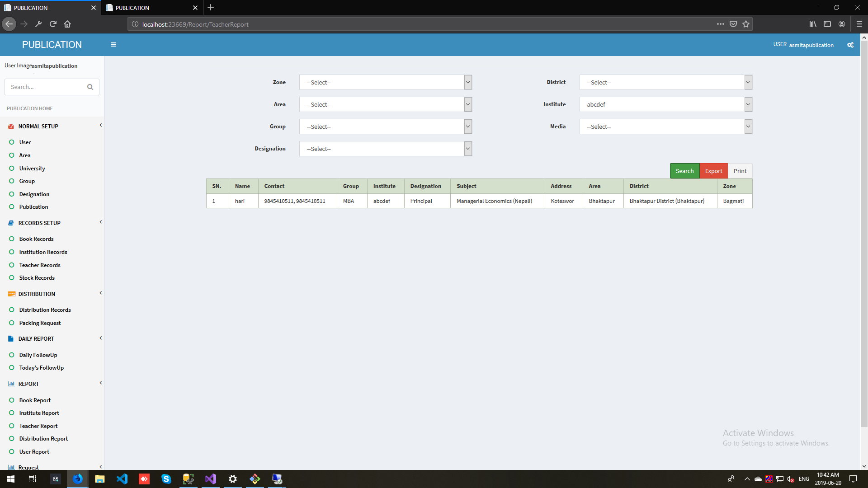Bookmark page with star icon

click(x=746, y=24)
